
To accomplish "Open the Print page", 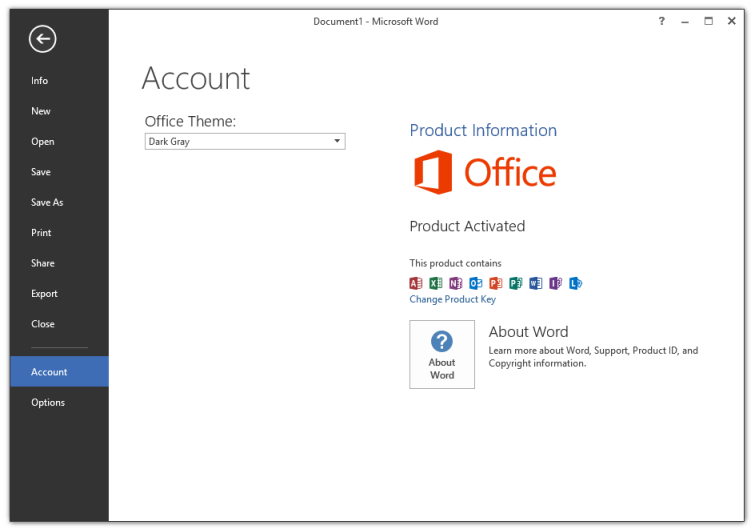I will [x=59, y=232].
